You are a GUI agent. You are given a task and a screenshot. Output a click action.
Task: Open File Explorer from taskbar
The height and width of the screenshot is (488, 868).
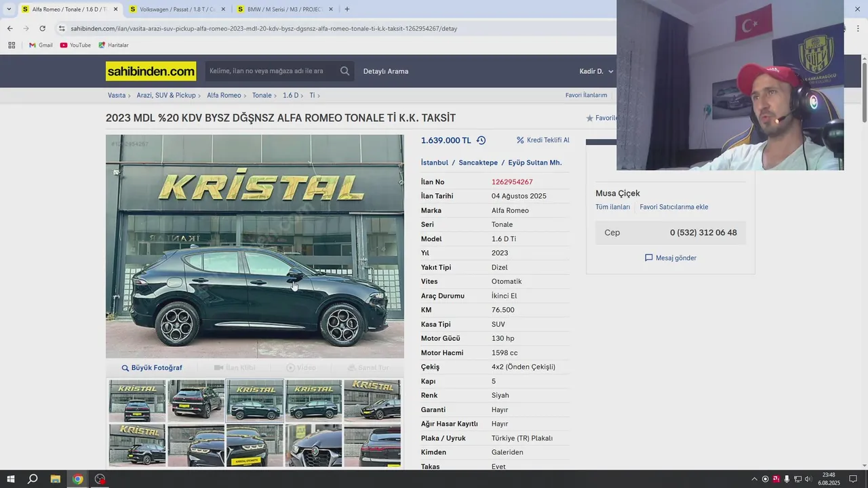click(x=55, y=479)
